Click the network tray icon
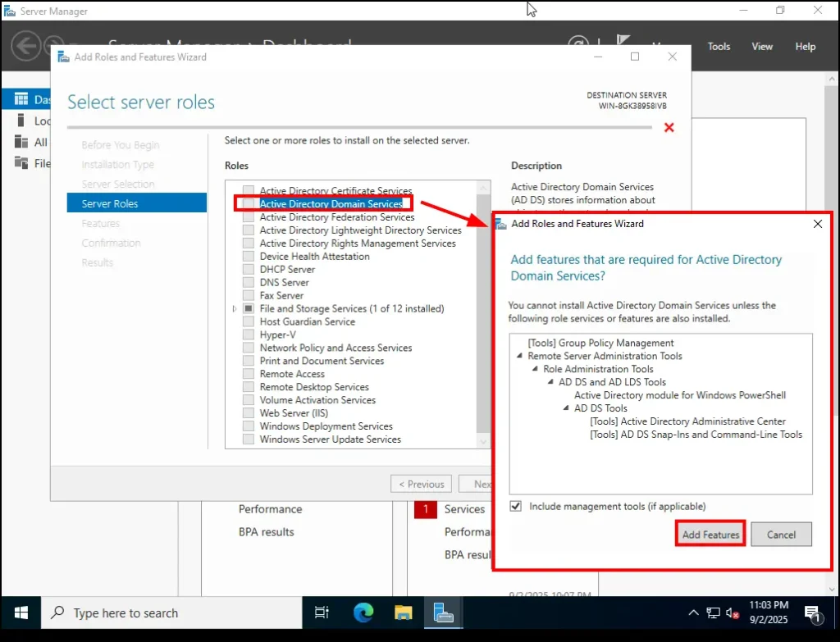The image size is (840, 642). point(713,613)
